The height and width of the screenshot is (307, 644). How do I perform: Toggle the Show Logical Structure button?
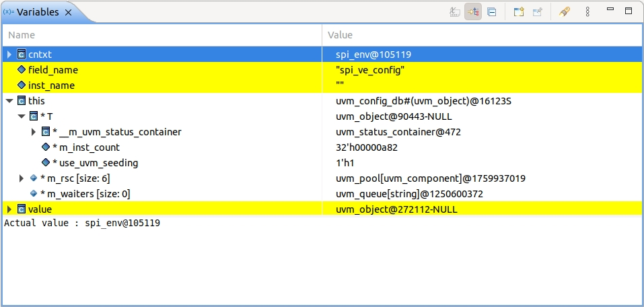[x=473, y=12]
